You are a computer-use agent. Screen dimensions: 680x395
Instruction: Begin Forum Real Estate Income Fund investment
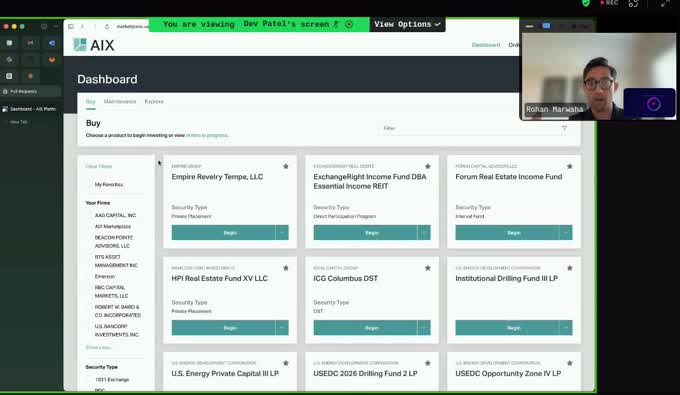[x=507, y=233]
